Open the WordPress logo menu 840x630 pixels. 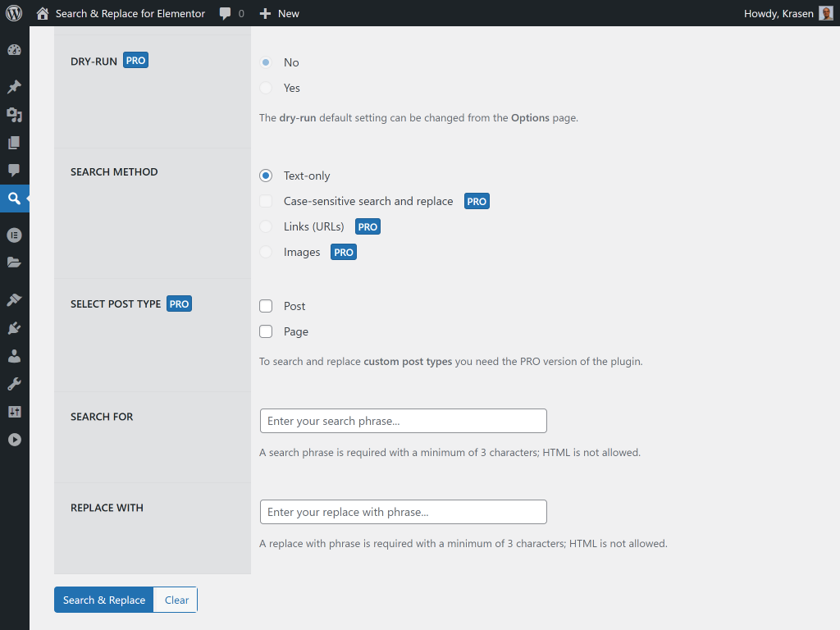point(14,13)
